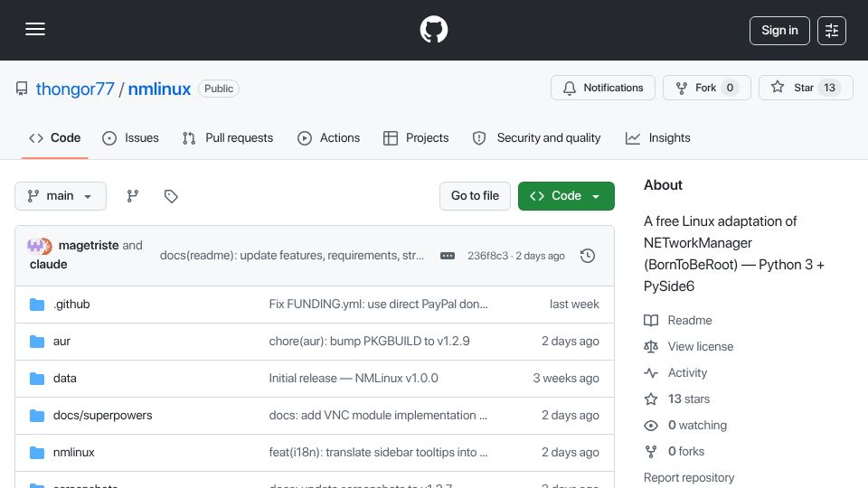Screen dimensions: 868x488
Task: Open the nmlinux repository link
Action: click(159, 89)
